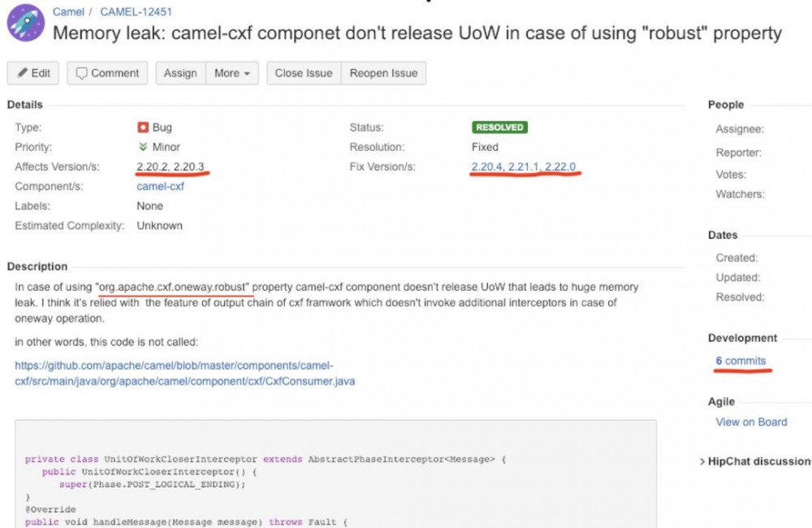This screenshot has height=528, width=812.
Task: View the 6 commits development link
Action: pos(740,361)
